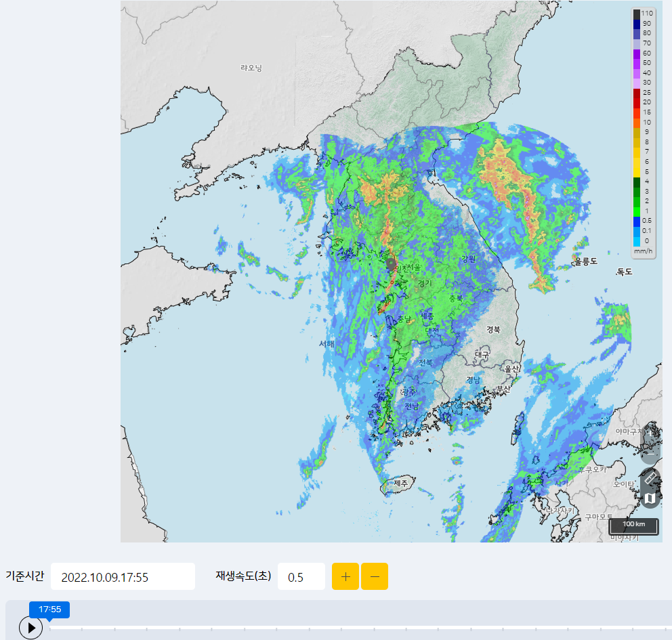Activate the ruler distance measurement tool
The image size is (672, 640).
pos(650,477)
